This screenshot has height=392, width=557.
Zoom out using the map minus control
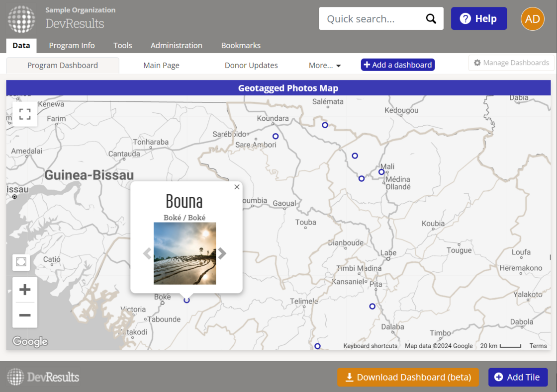(24, 315)
